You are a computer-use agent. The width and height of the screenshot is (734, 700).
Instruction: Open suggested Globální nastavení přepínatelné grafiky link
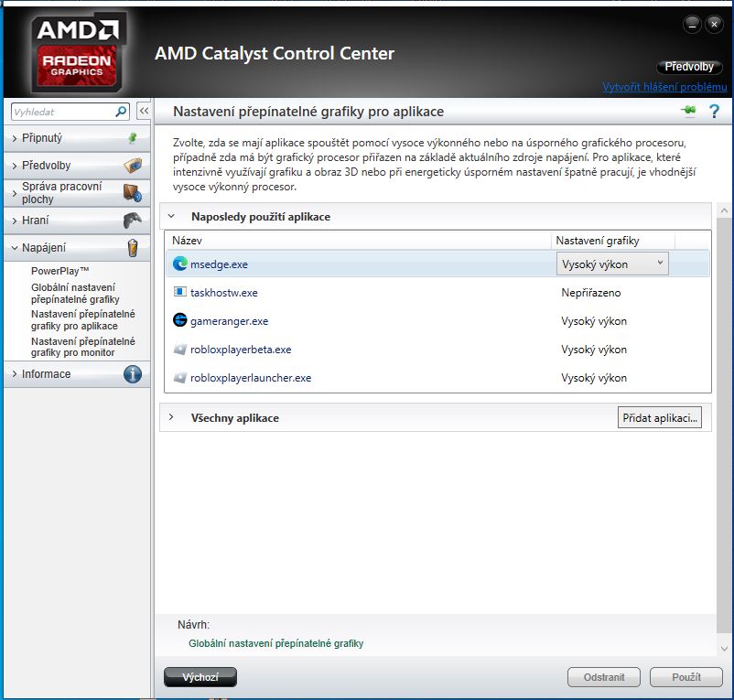coord(275,643)
